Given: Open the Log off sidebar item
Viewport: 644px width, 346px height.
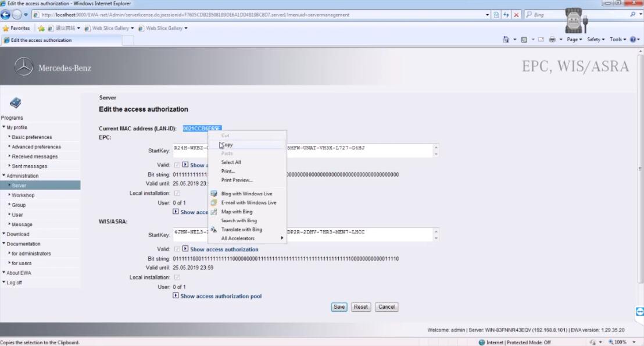Looking at the screenshot, I should point(14,283).
